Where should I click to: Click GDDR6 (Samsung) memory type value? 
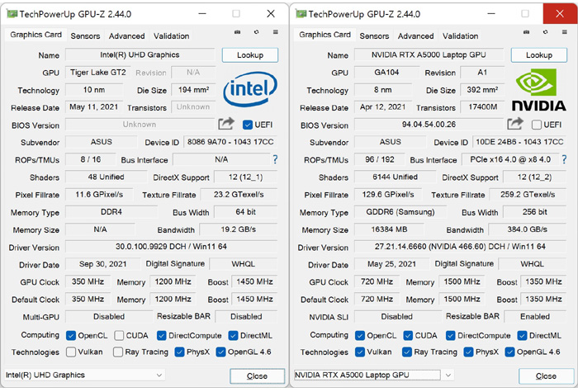(400, 212)
